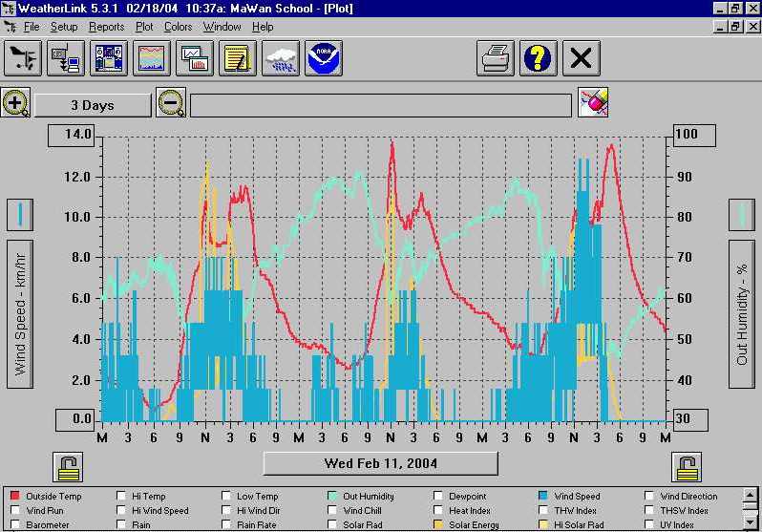This screenshot has width=762, height=532.
Task: Click the 0.0 left axis minimum box
Action: (74, 419)
